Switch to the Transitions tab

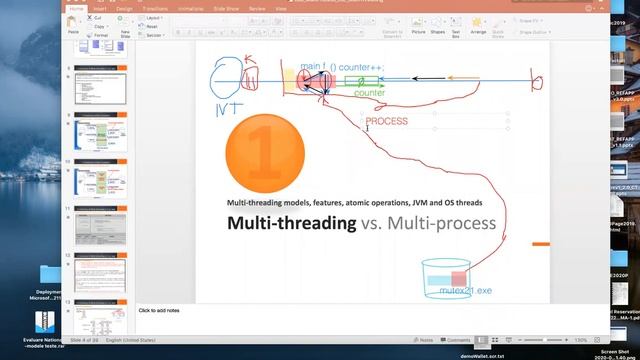pos(155,9)
